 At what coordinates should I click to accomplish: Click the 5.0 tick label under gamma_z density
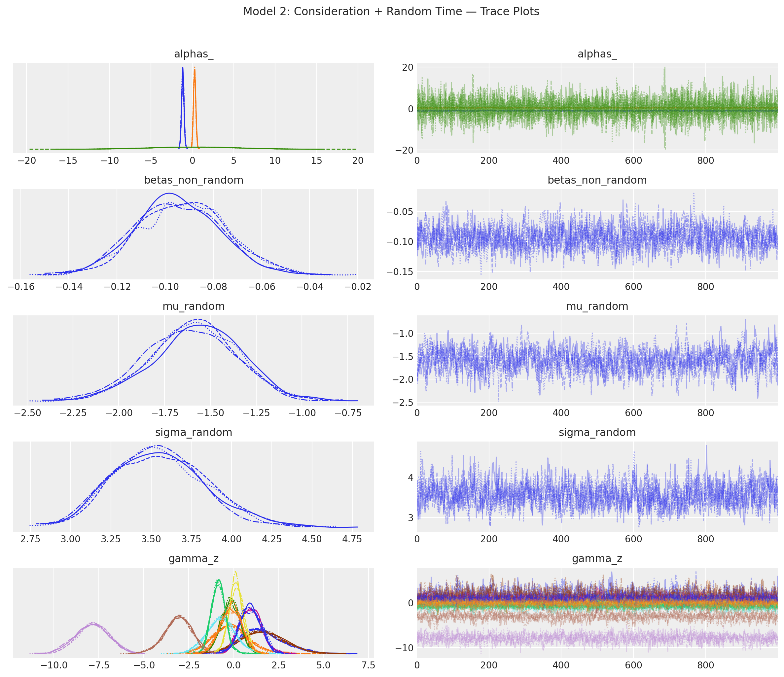(324, 665)
